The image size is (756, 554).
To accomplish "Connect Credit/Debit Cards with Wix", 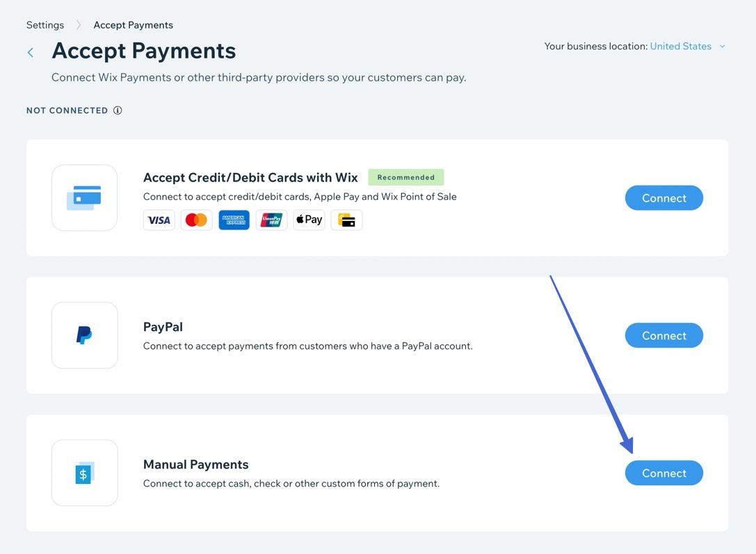I will coord(663,197).
